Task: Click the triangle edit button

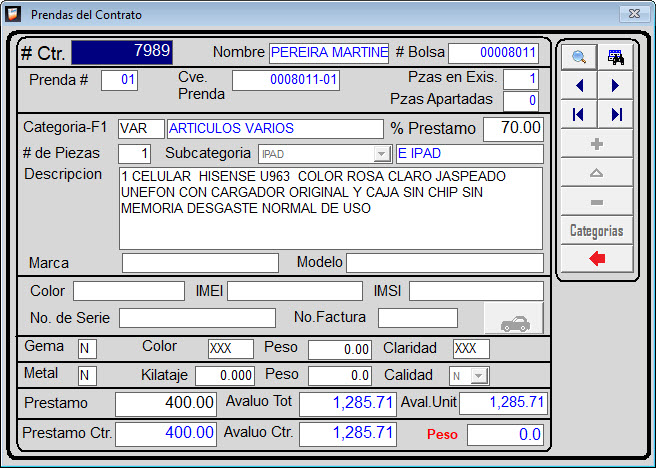Action: pos(597,173)
